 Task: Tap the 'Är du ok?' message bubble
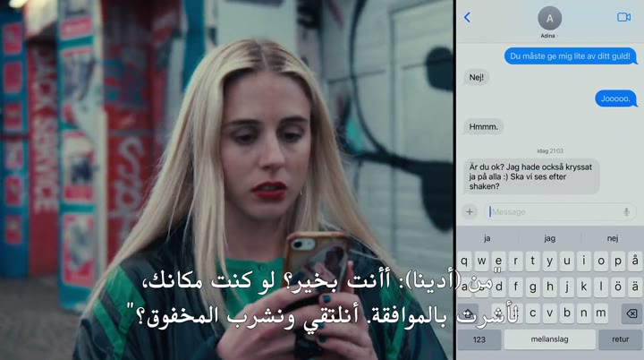click(x=519, y=176)
